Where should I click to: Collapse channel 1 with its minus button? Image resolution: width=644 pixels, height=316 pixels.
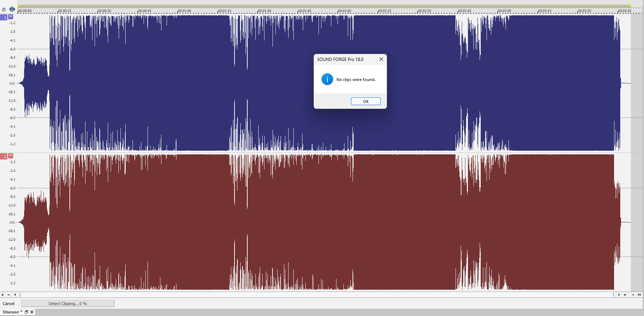coord(11,17)
